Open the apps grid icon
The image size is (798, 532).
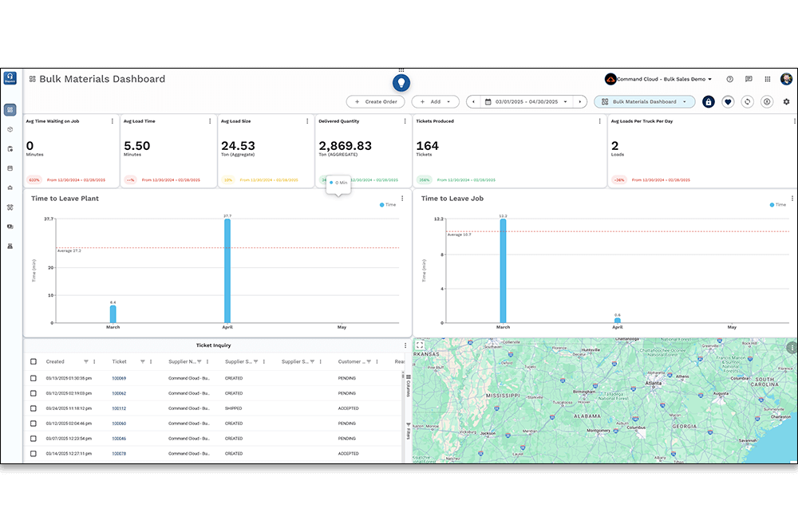coord(768,80)
